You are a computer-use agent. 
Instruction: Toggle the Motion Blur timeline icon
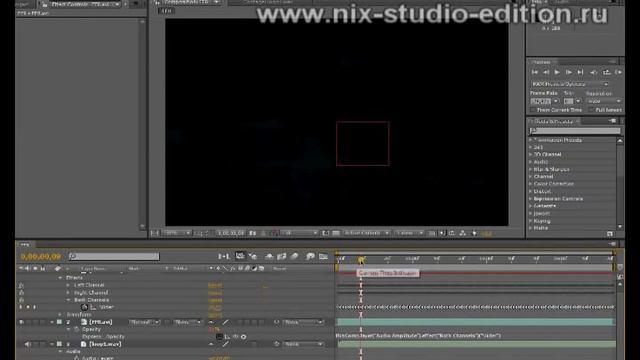coord(294,256)
